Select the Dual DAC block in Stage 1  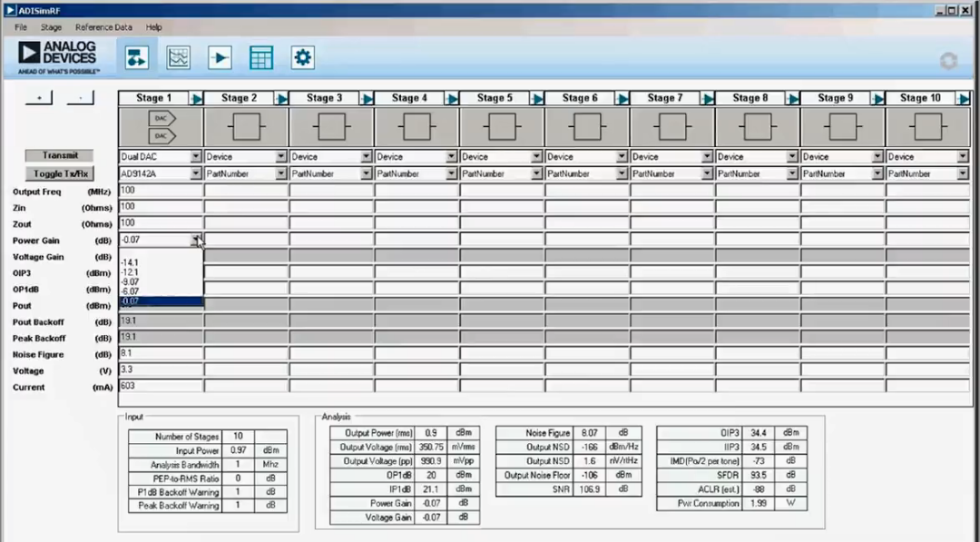coord(162,127)
